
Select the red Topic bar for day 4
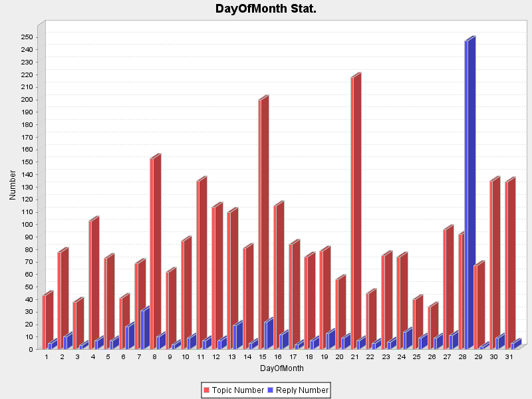[93, 284]
